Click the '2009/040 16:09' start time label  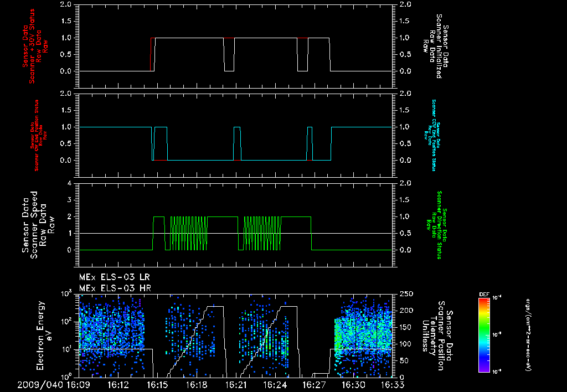click(54, 385)
